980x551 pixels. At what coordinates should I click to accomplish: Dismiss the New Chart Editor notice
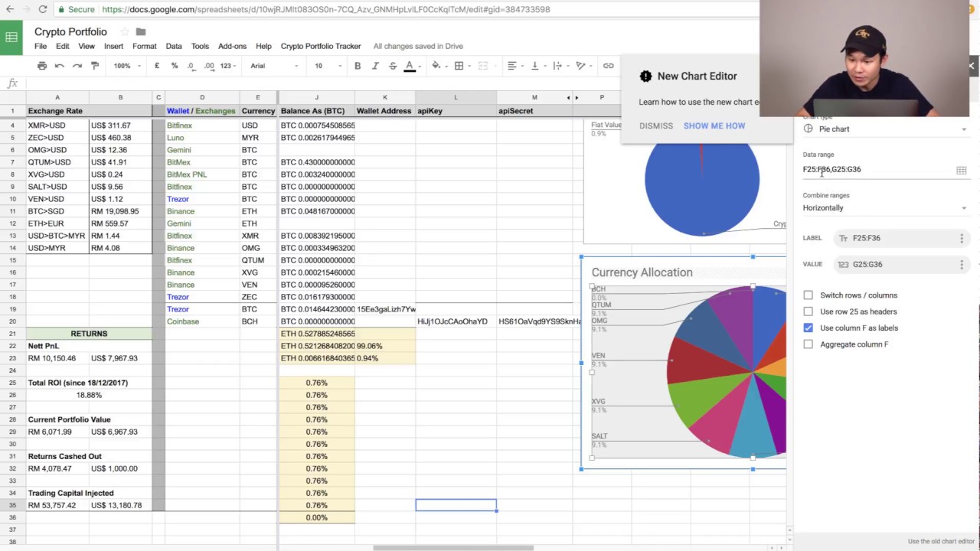pos(656,126)
